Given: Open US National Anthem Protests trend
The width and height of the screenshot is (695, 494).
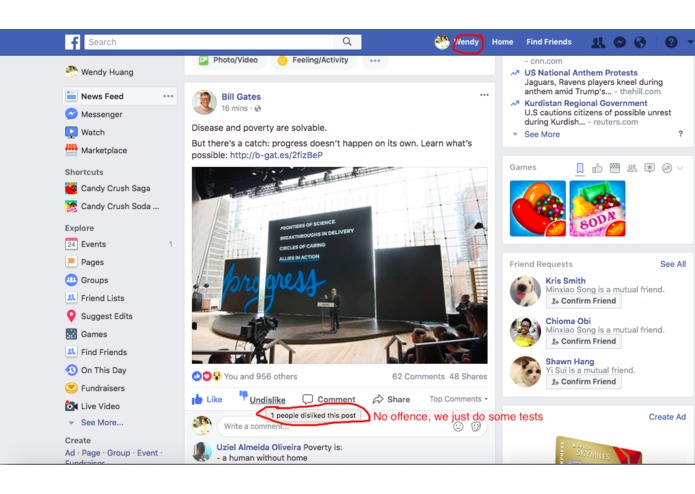Looking at the screenshot, I should tap(581, 73).
